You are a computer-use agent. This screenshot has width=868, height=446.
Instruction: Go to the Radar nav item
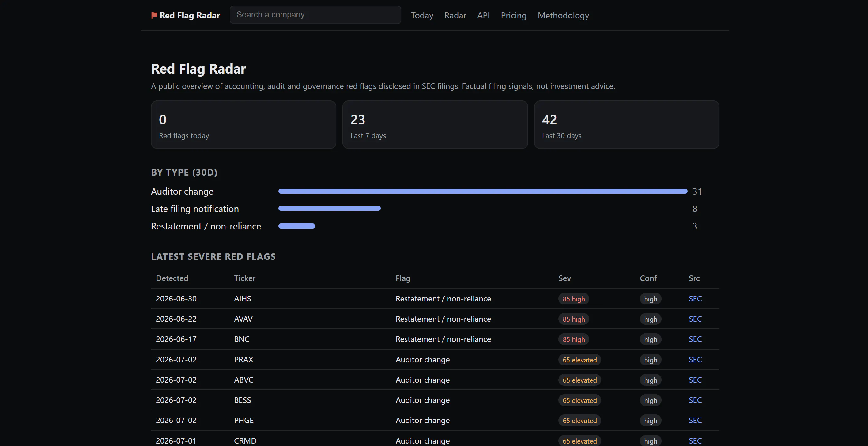pyautogui.click(x=455, y=16)
